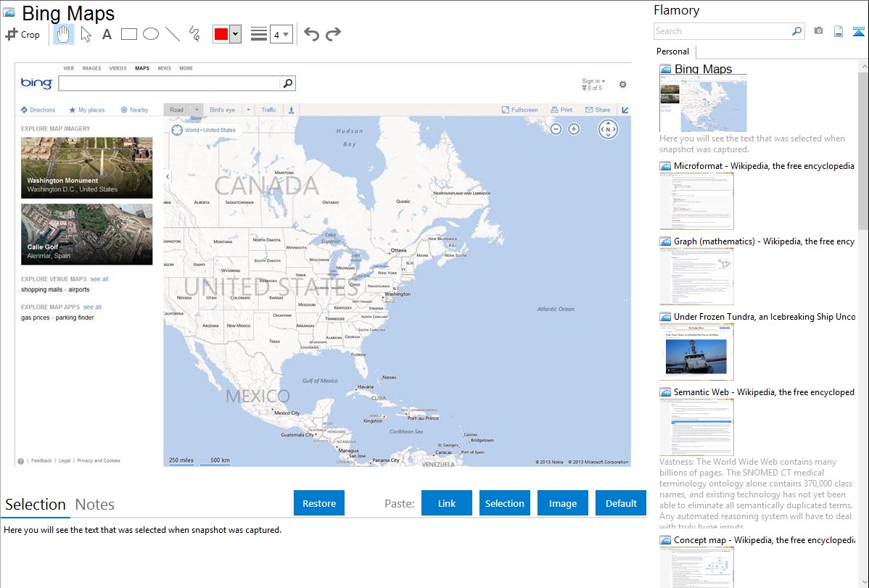Click the blue collapse panel icon
Image resolution: width=869 pixels, height=588 pixels.
pyautogui.click(x=858, y=31)
